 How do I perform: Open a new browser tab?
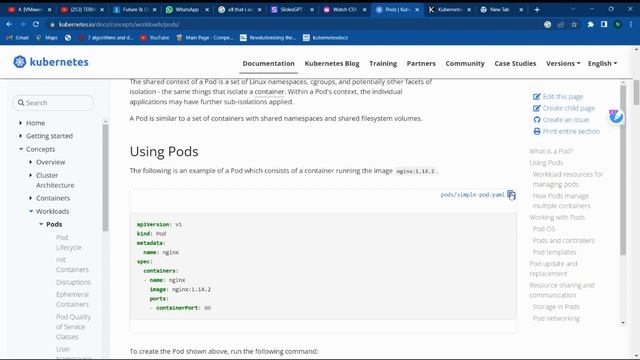point(537,9)
